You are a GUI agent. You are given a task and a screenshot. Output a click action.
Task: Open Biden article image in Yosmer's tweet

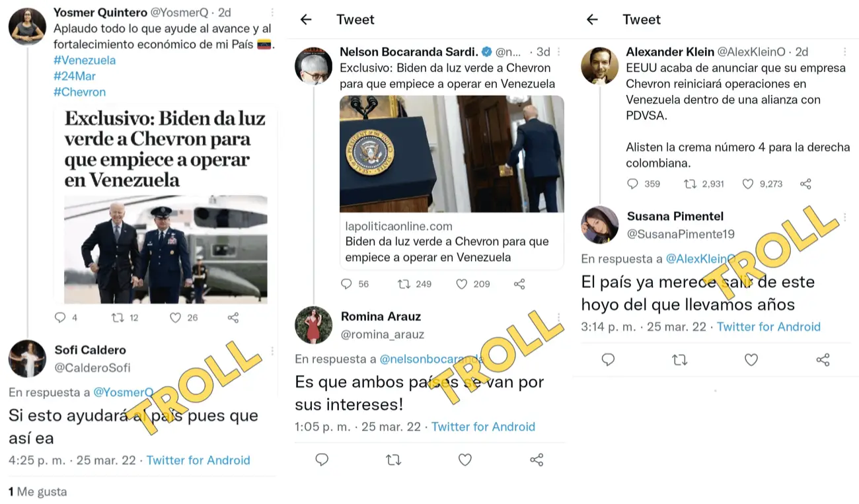(166, 250)
